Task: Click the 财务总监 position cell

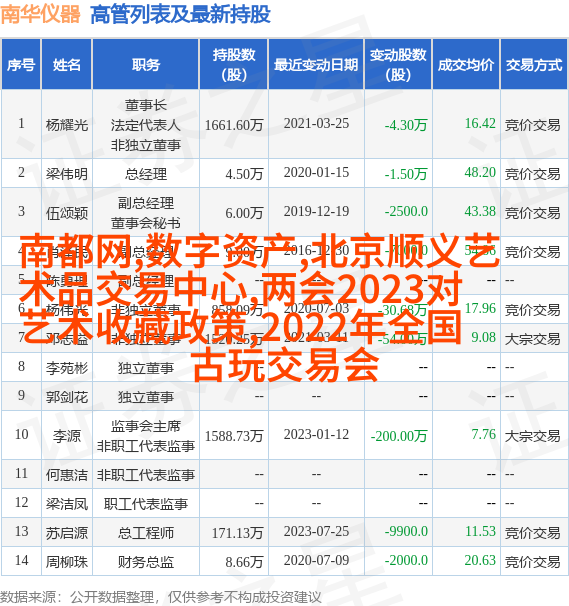Action: coord(146,562)
